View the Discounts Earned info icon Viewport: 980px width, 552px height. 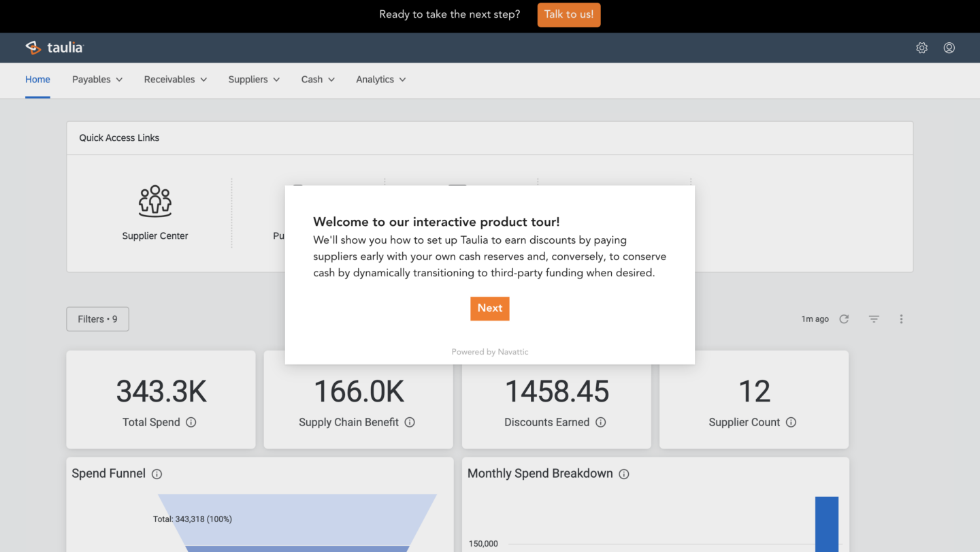pos(601,422)
